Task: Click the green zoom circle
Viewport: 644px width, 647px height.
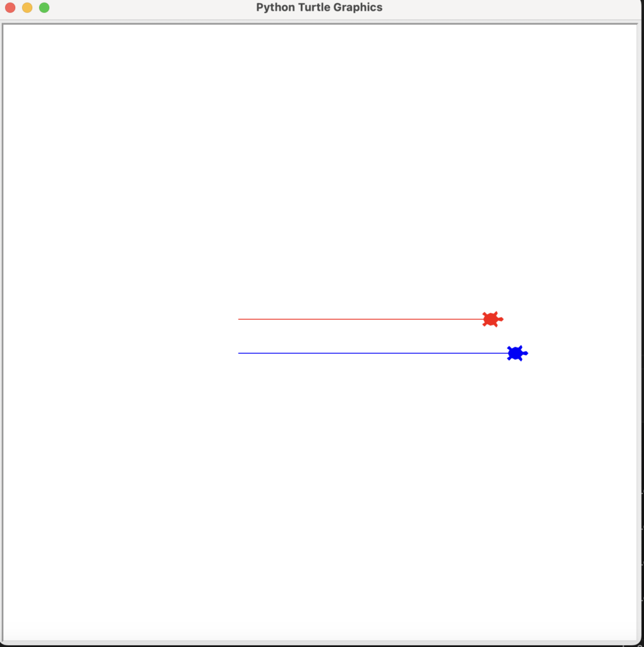Action: 44,8
